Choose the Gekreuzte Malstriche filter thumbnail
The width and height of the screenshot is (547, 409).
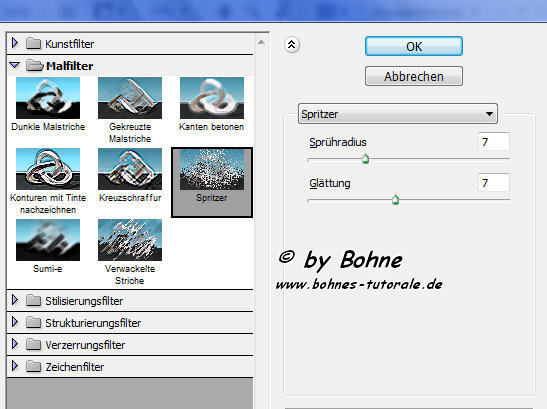(x=130, y=98)
